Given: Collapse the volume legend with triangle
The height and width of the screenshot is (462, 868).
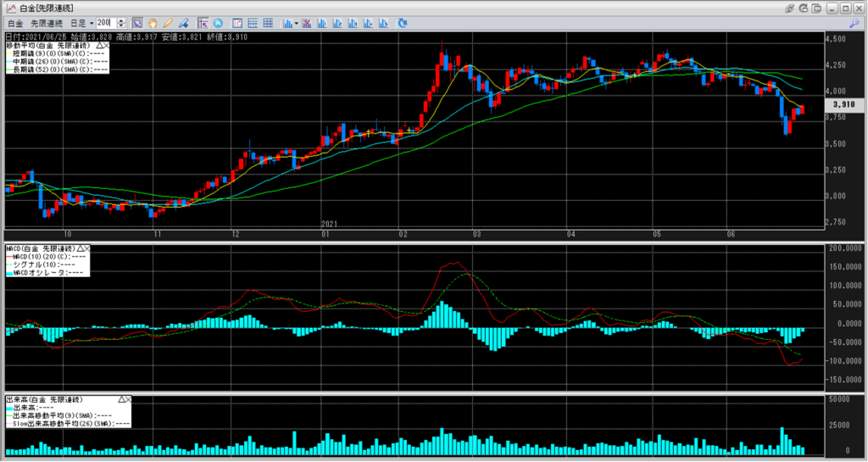Looking at the screenshot, I should coord(122,398).
